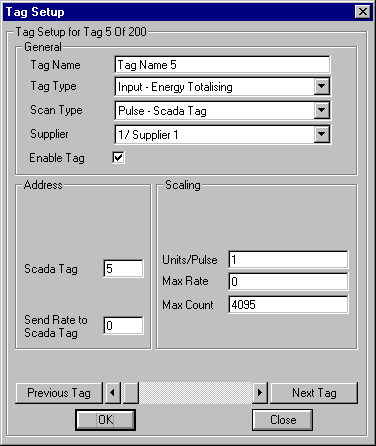Click the tag scrollbar track area
This screenshot has height=446, width=376.
pos(195,393)
